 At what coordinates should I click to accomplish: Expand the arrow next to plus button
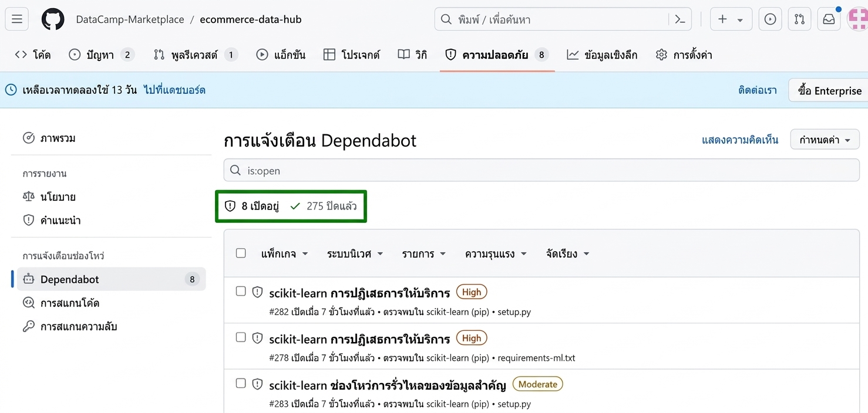[740, 20]
